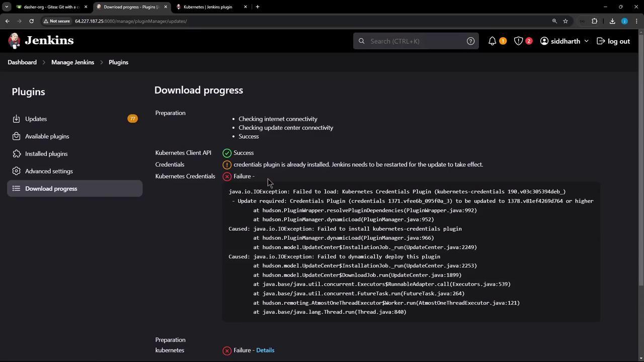The height and width of the screenshot is (362, 644).
Task: Go to Available plugins in sidebar
Action: [47, 136]
